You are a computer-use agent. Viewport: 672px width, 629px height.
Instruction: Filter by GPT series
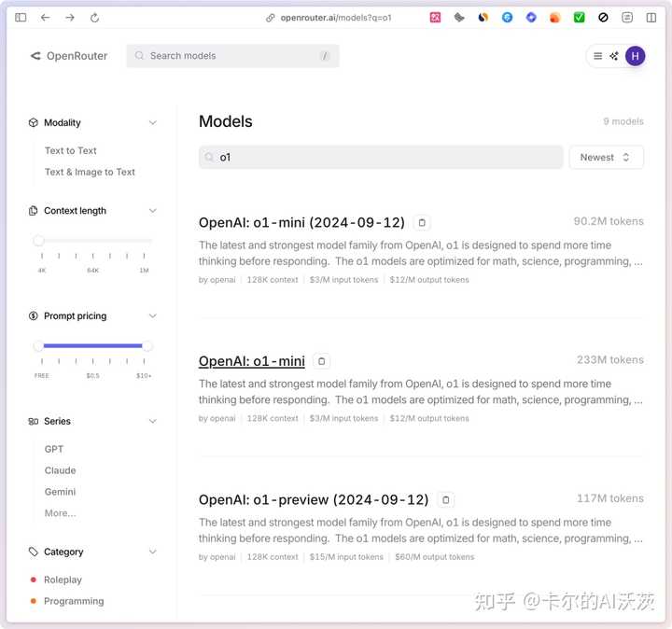[x=54, y=449]
